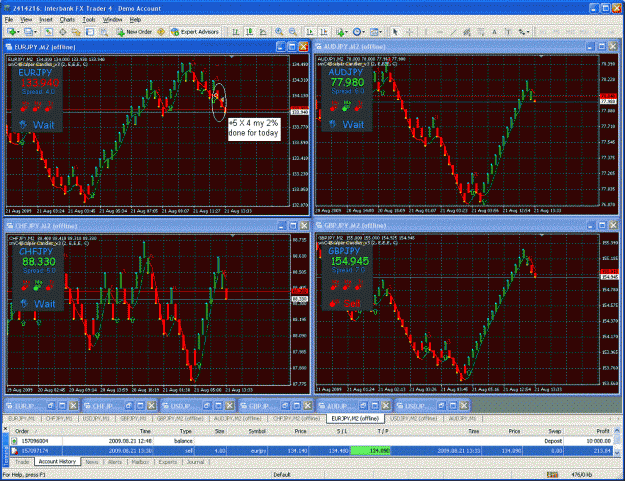This screenshot has height=481, width=625.
Task: Open the Templates dropdown
Action: coord(375,32)
